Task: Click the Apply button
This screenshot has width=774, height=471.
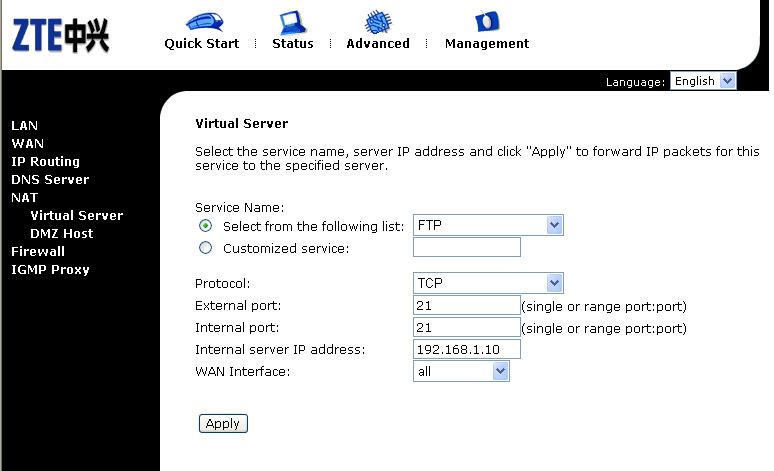Action: click(223, 423)
